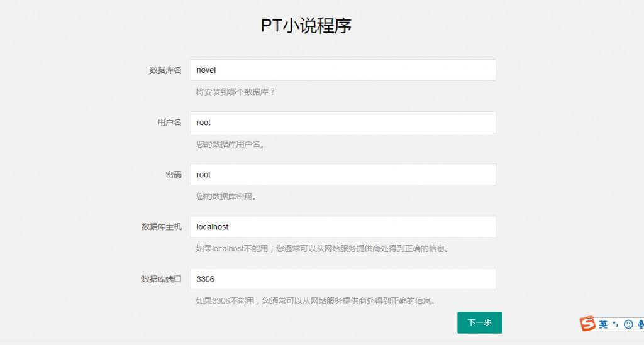Click the hint 您的数据库密码。
The image size is (644, 345).
[226, 196]
